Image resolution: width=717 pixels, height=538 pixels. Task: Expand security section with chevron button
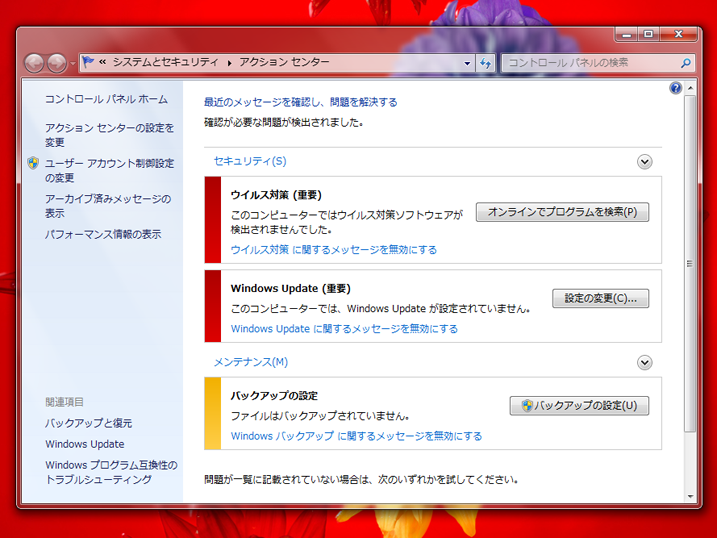pyautogui.click(x=645, y=162)
